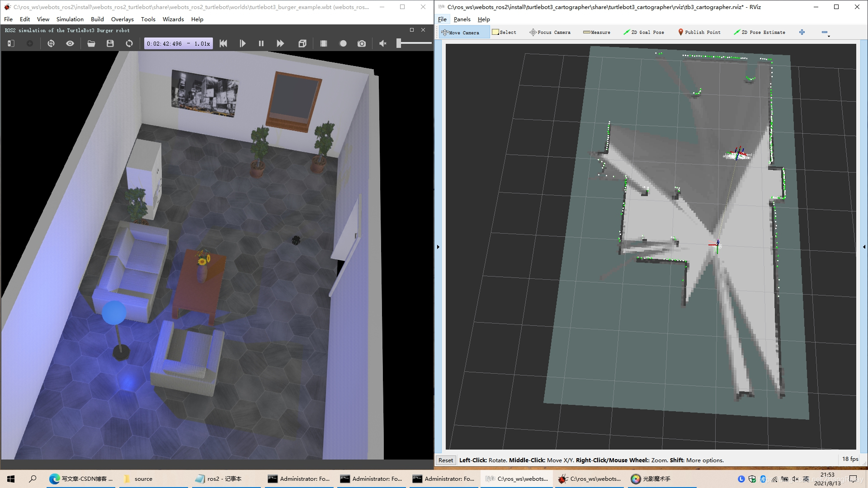The height and width of the screenshot is (488, 868).
Task: Toggle the scene tree side panel
Action: click(11, 43)
